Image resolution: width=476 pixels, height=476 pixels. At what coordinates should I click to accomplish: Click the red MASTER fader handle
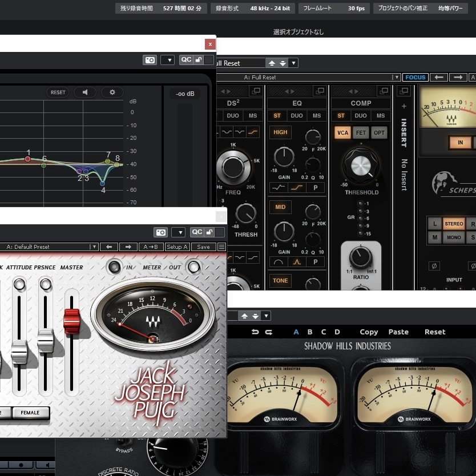pyautogui.click(x=72, y=321)
